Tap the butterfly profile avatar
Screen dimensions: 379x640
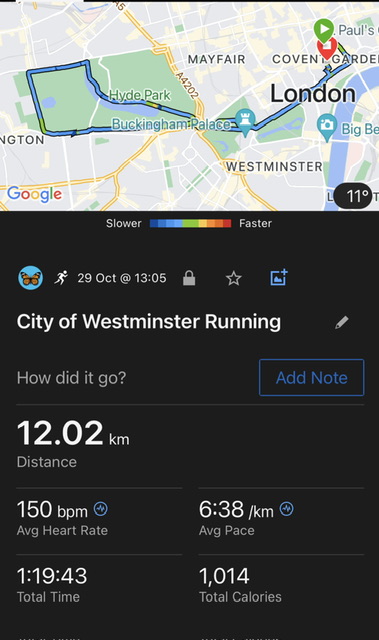coord(31,278)
